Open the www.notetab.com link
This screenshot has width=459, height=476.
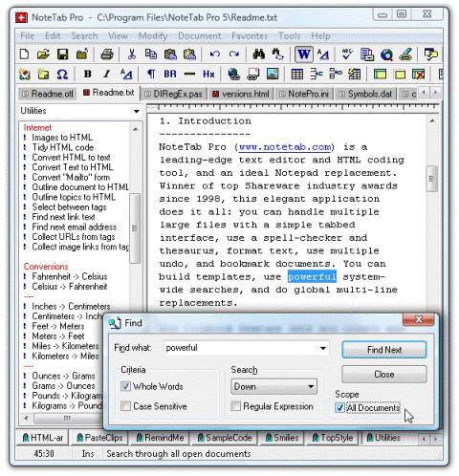285,147
